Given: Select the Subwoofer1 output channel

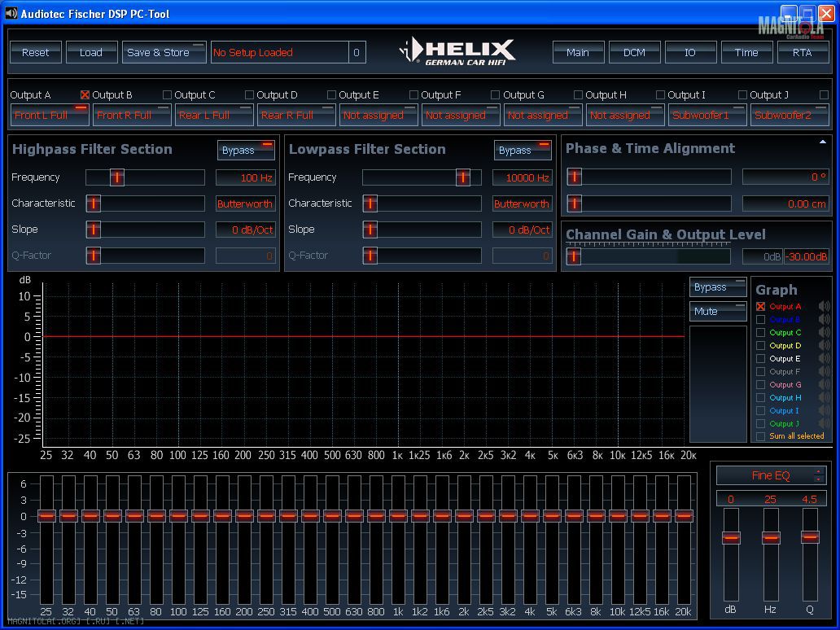Looking at the screenshot, I should pos(707,116).
